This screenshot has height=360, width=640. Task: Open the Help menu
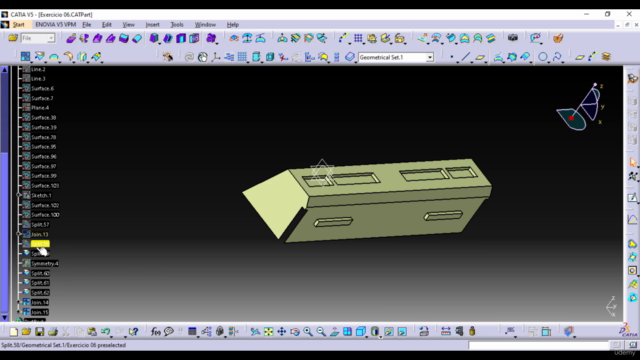pos(233,25)
